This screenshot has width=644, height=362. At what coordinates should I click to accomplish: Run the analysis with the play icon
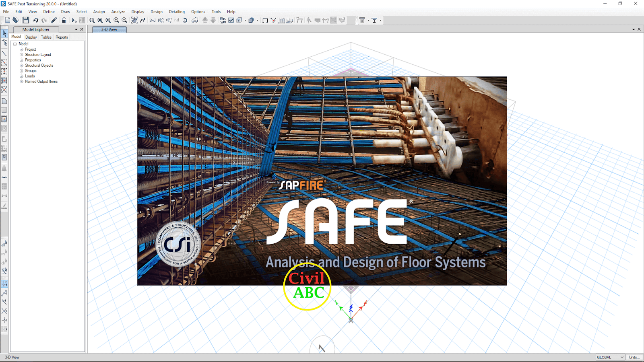pos(74,20)
